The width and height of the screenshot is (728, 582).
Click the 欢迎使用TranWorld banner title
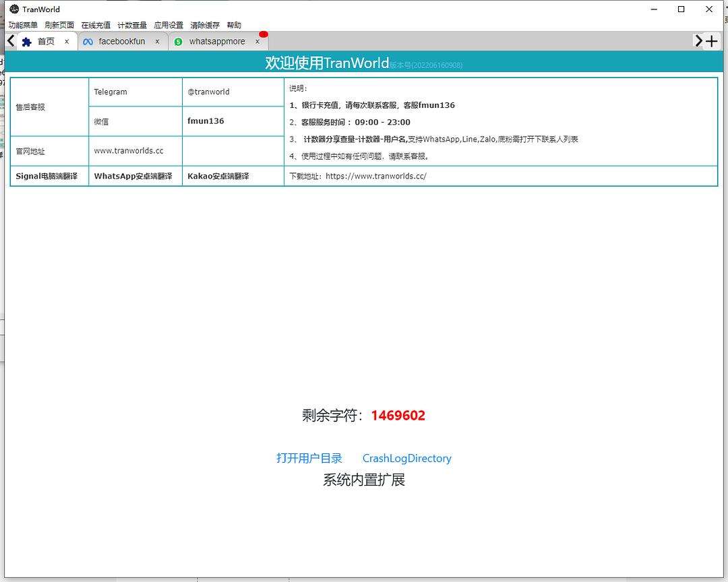[327, 63]
